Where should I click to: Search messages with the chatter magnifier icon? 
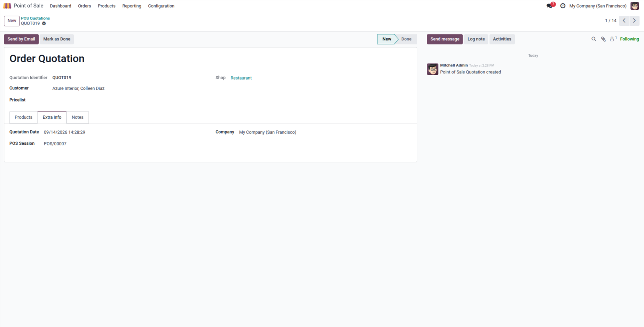[594, 39]
